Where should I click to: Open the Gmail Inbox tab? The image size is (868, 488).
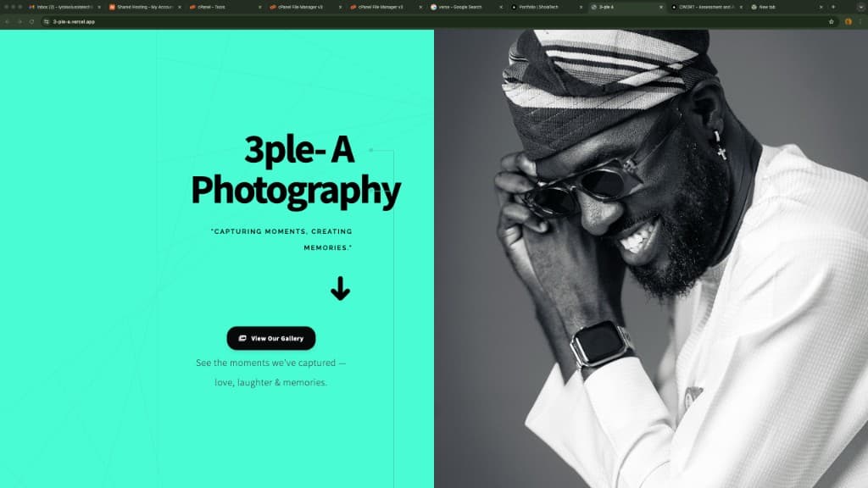(64, 8)
